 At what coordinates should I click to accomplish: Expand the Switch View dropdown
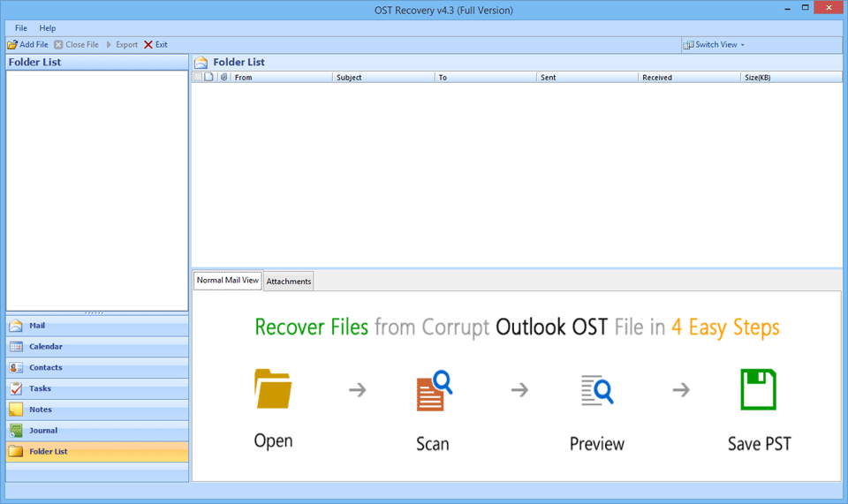tap(714, 45)
